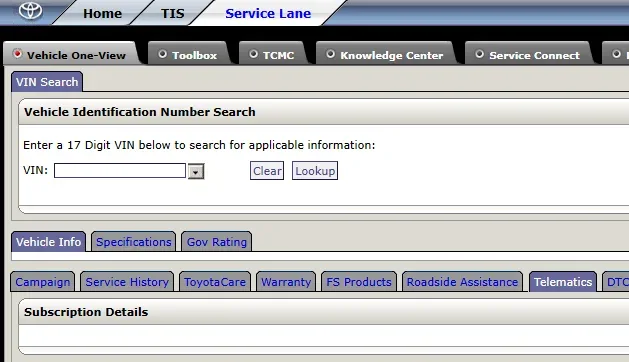Focus the VIN input field
Viewport: 629px width, 362px height.
coord(120,171)
